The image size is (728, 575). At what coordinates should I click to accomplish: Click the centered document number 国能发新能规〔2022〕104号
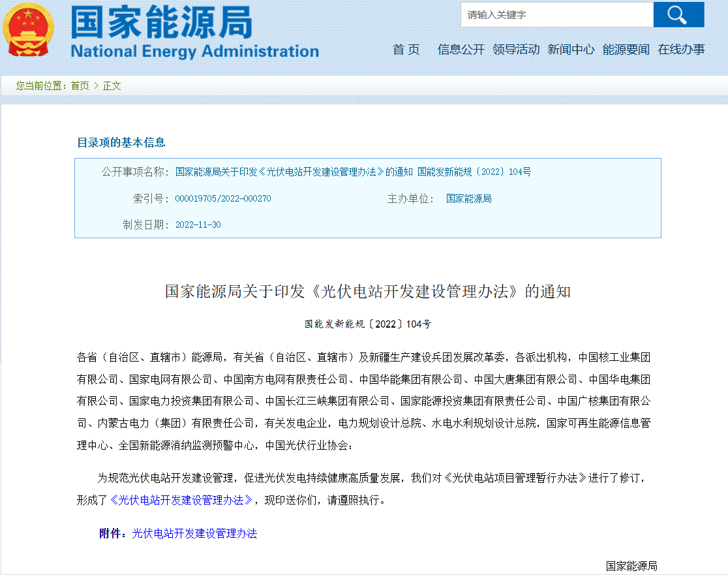pyautogui.click(x=368, y=324)
